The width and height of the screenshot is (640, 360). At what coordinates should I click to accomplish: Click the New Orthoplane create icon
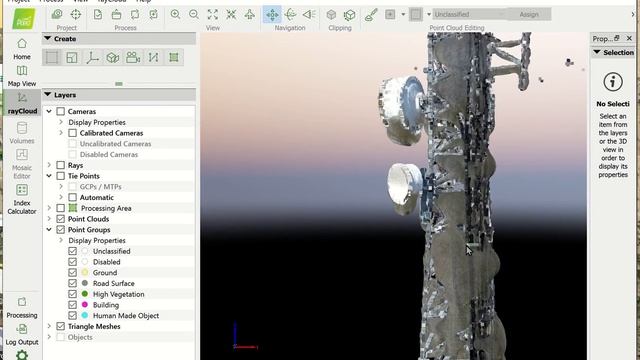pos(72,58)
